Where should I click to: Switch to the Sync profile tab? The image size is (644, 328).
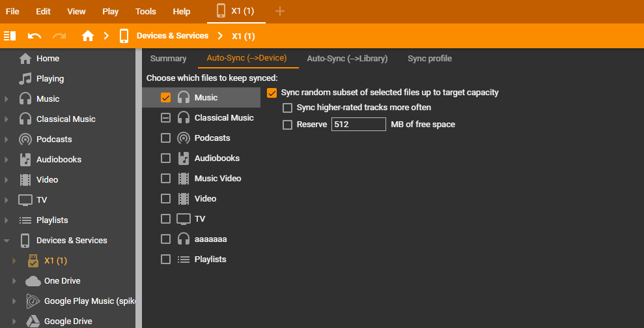click(x=429, y=59)
